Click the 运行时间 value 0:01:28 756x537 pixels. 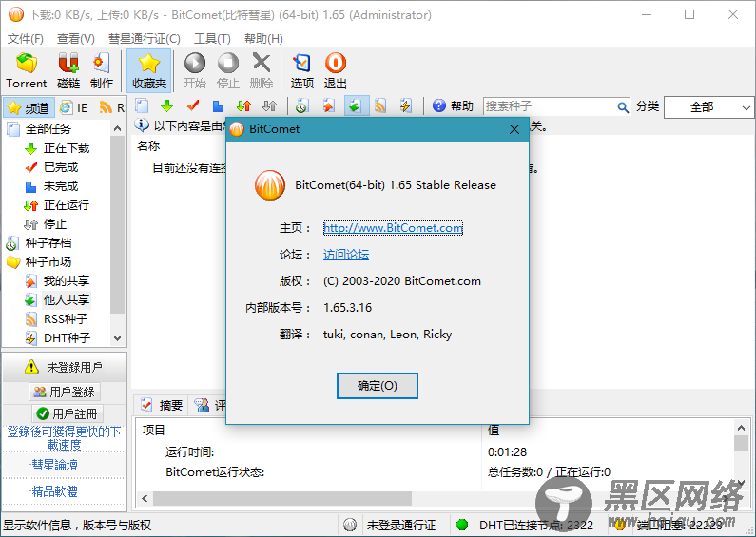(x=507, y=452)
